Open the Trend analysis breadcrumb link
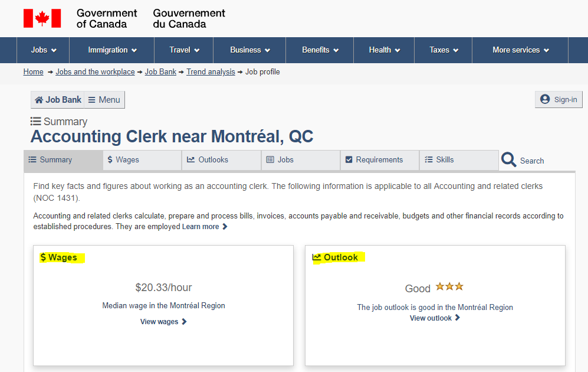Image resolution: width=588 pixels, height=372 pixels. tap(211, 71)
